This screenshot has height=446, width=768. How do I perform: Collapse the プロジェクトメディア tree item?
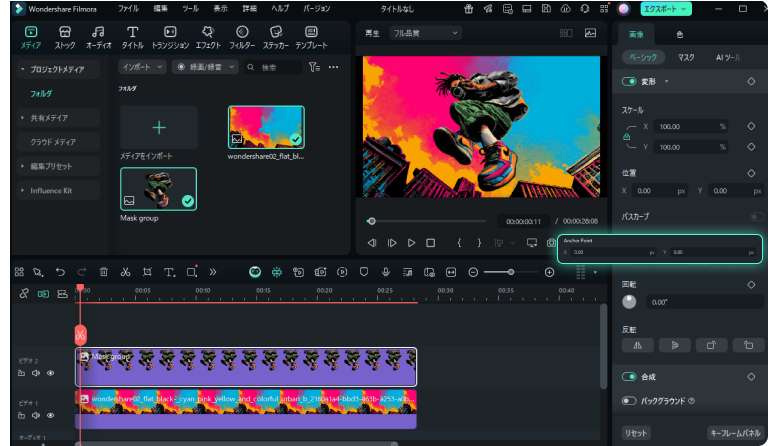click(x=23, y=70)
